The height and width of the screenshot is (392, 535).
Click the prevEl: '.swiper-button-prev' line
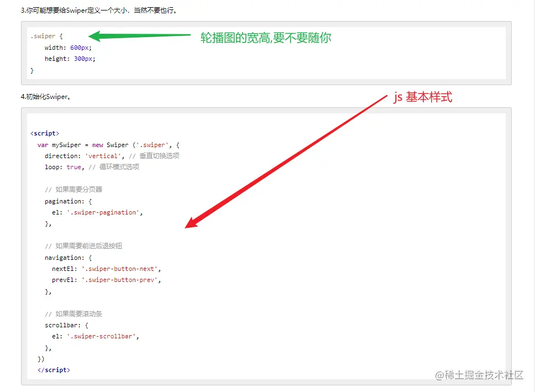pos(107,280)
